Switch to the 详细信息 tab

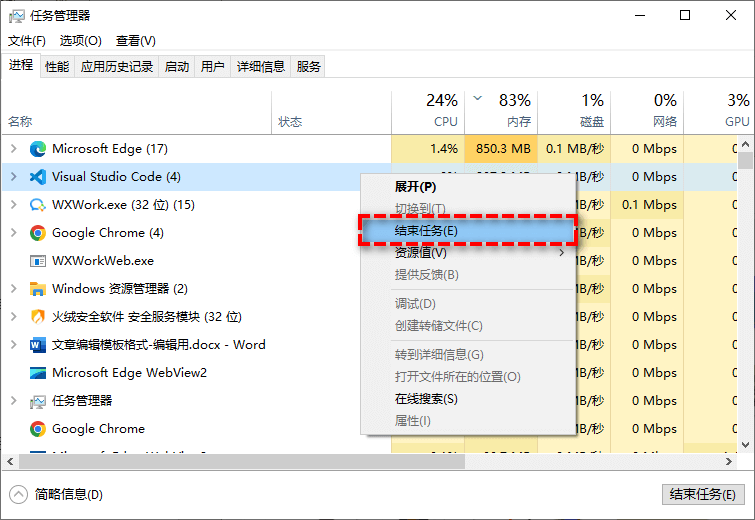point(260,66)
